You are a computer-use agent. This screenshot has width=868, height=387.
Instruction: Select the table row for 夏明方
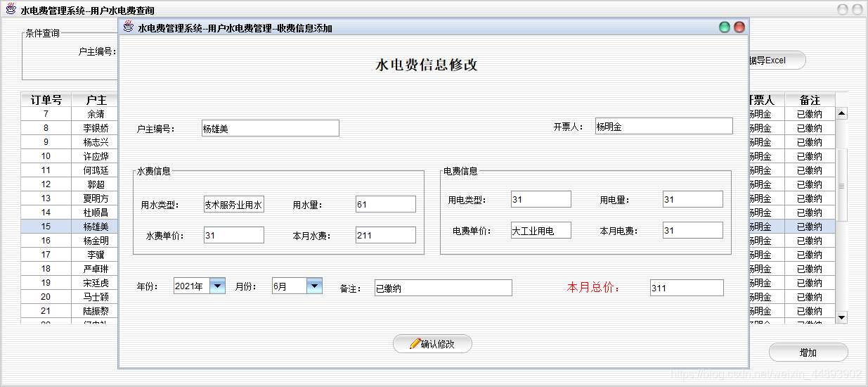tap(70, 198)
